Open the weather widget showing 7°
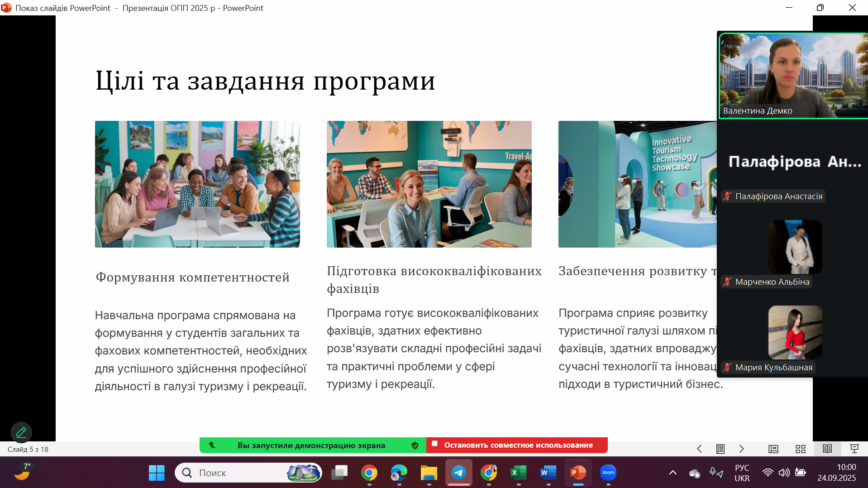 tap(23, 472)
